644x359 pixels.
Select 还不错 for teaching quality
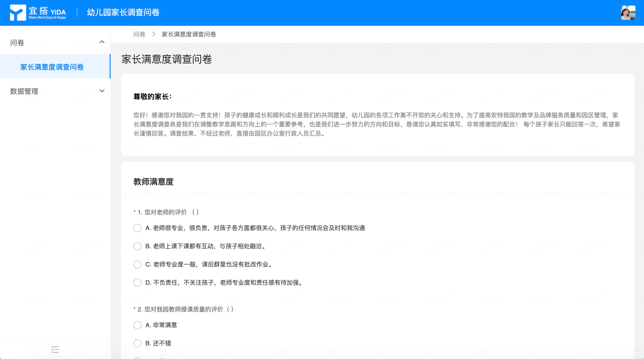(137, 343)
